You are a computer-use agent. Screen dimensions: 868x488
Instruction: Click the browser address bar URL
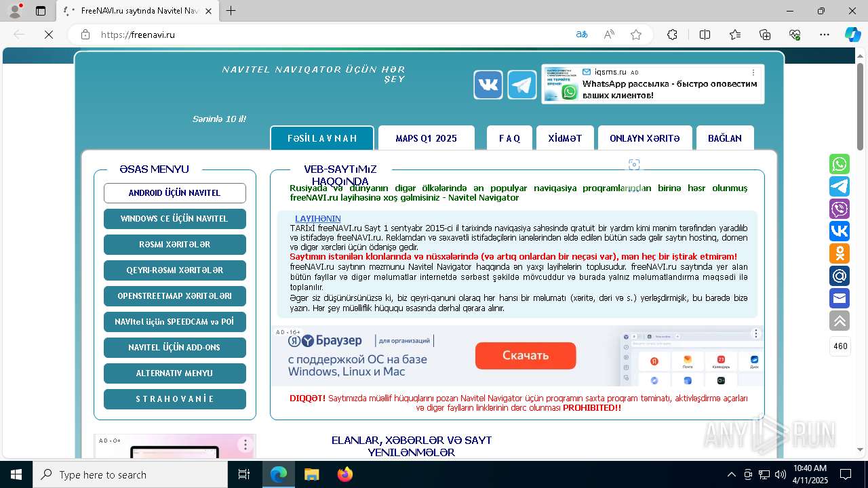(138, 35)
